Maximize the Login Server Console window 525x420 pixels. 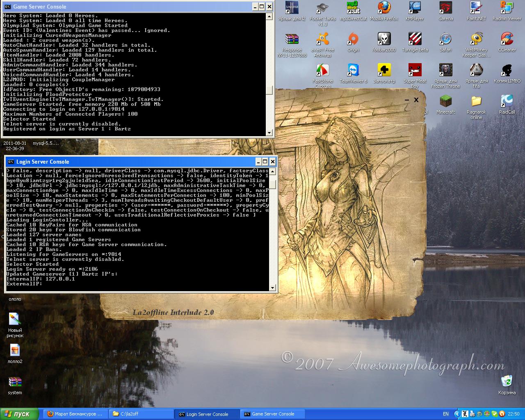265,162
